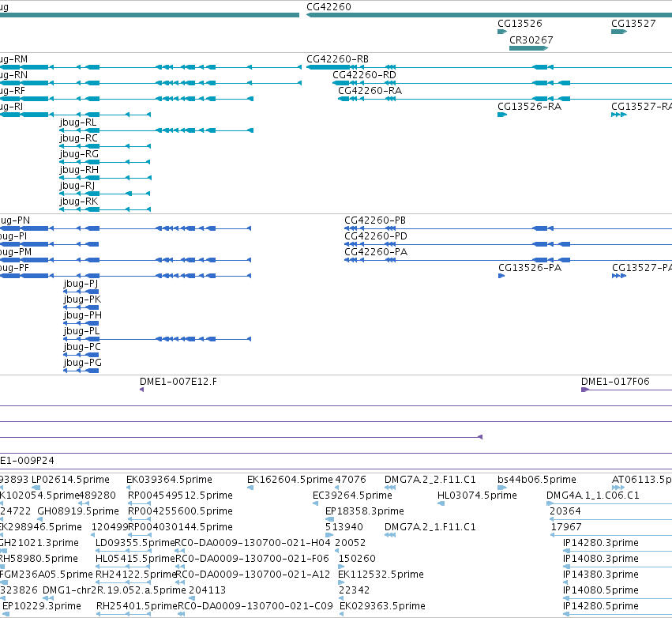Click the 489280 feature label
The height and width of the screenshot is (618, 672).
click(x=97, y=496)
